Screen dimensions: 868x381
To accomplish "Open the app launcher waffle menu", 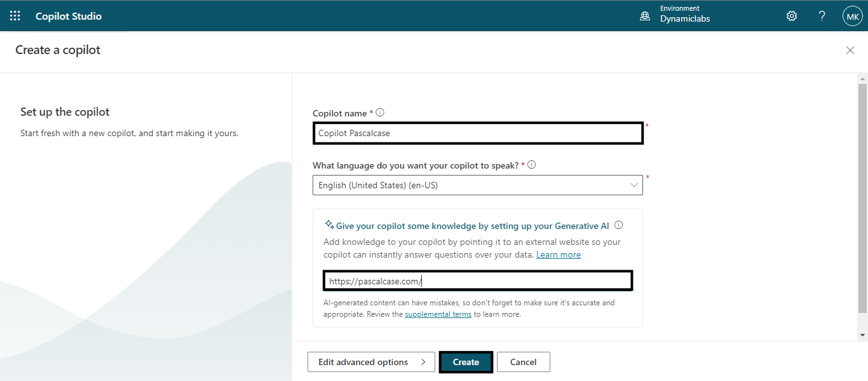I will 15,16.
